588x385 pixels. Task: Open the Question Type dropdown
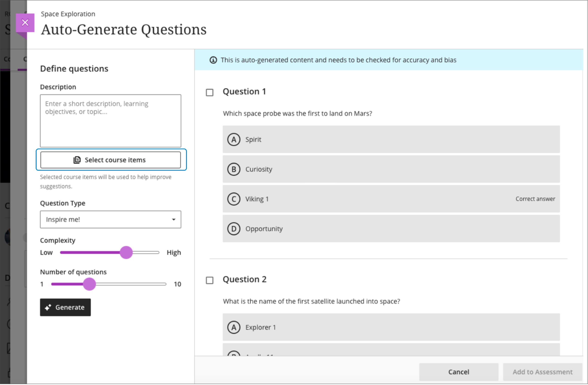[x=110, y=219]
